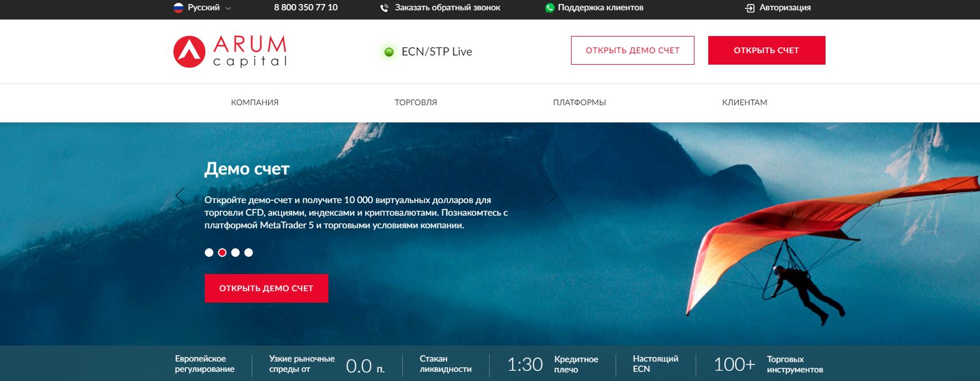This screenshot has width=980, height=381.
Task: Open Заказать обратный звонок link
Action: pos(447,7)
